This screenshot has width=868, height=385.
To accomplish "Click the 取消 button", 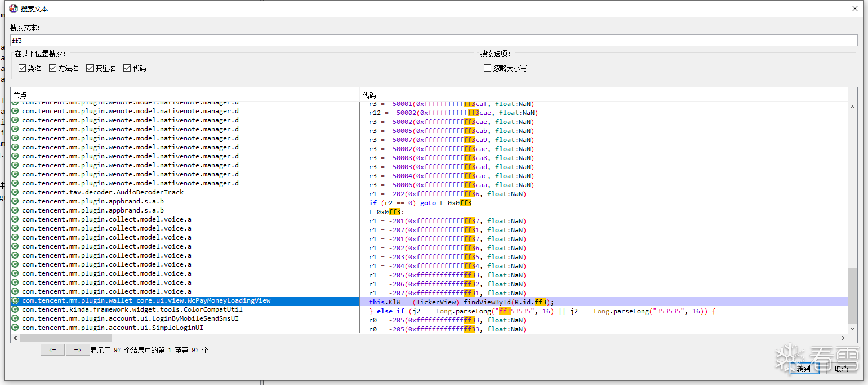I will point(842,368).
